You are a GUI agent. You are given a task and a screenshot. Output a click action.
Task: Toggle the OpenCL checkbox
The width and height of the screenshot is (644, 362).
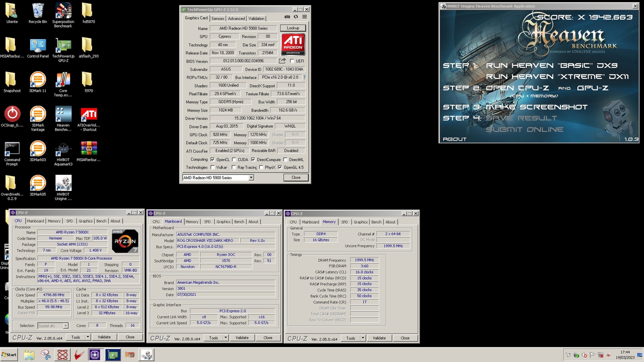[x=212, y=160]
